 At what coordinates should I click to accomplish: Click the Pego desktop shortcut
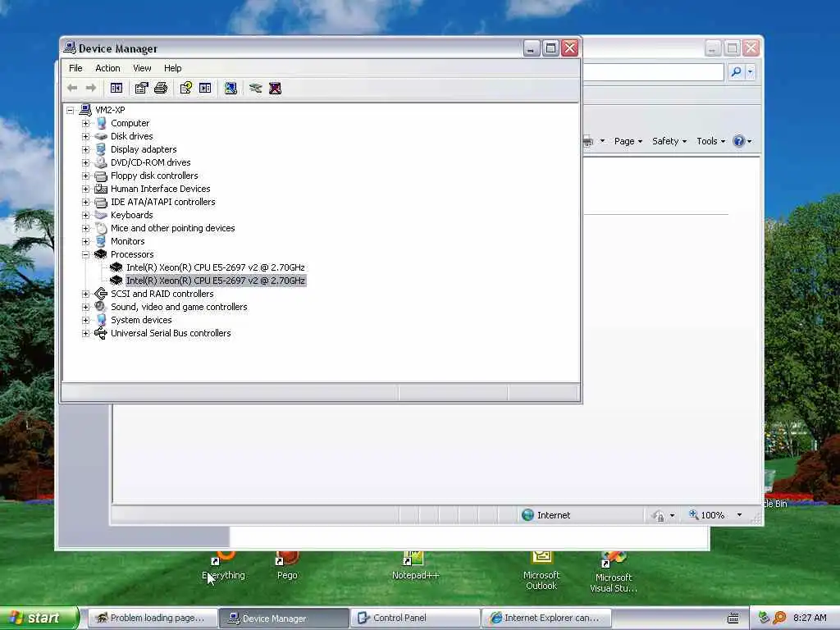click(x=287, y=565)
